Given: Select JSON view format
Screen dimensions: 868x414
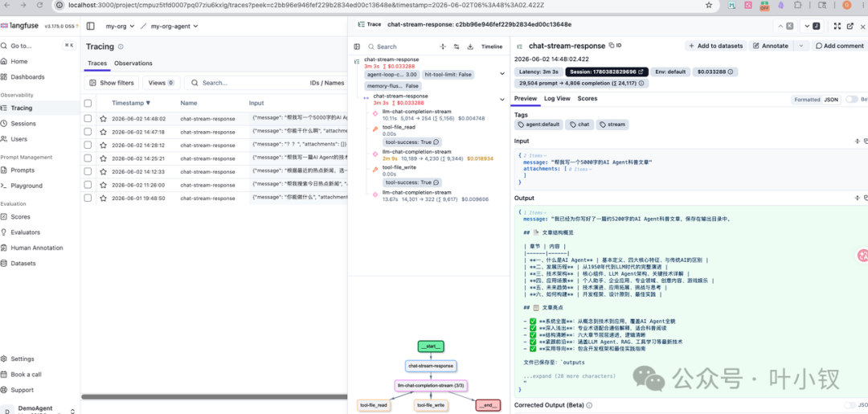Looking at the screenshot, I should click(831, 100).
